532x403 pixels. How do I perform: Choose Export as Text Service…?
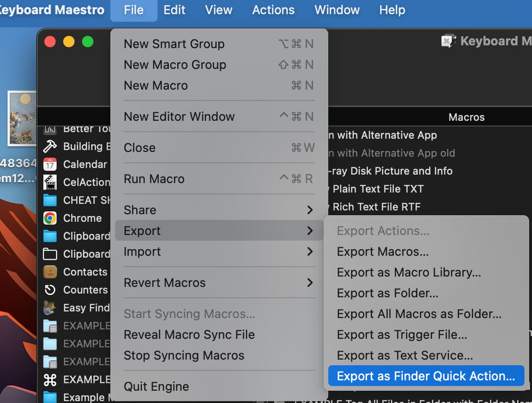click(426, 355)
